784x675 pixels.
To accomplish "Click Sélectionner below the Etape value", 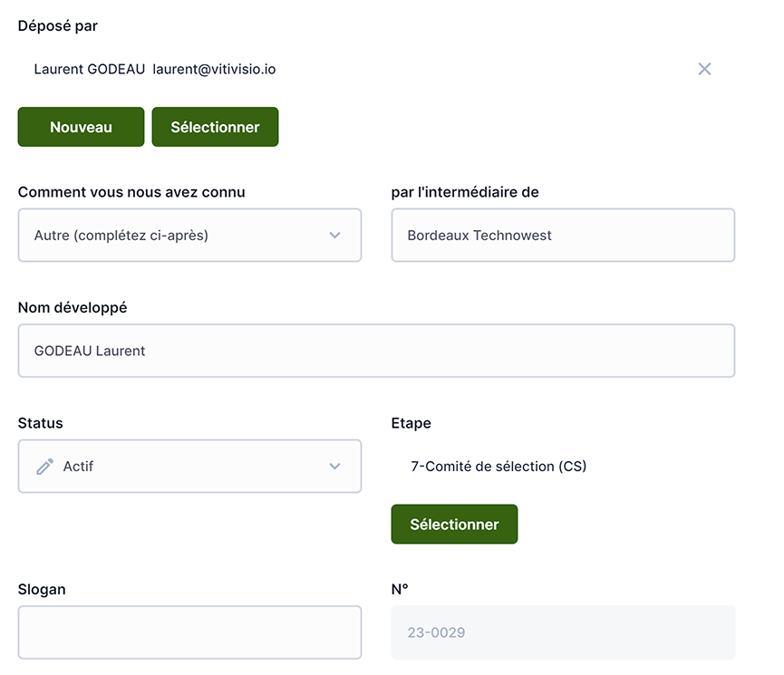I will pyautogui.click(x=454, y=525).
